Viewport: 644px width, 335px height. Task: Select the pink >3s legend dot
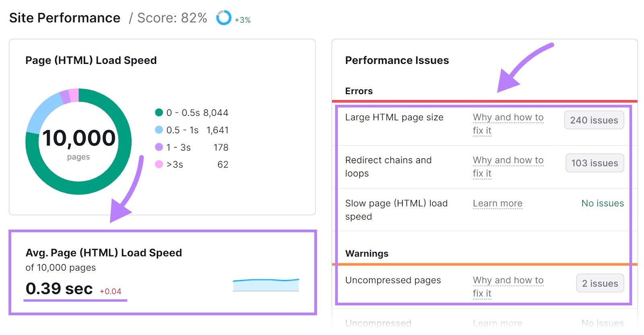[x=159, y=164]
